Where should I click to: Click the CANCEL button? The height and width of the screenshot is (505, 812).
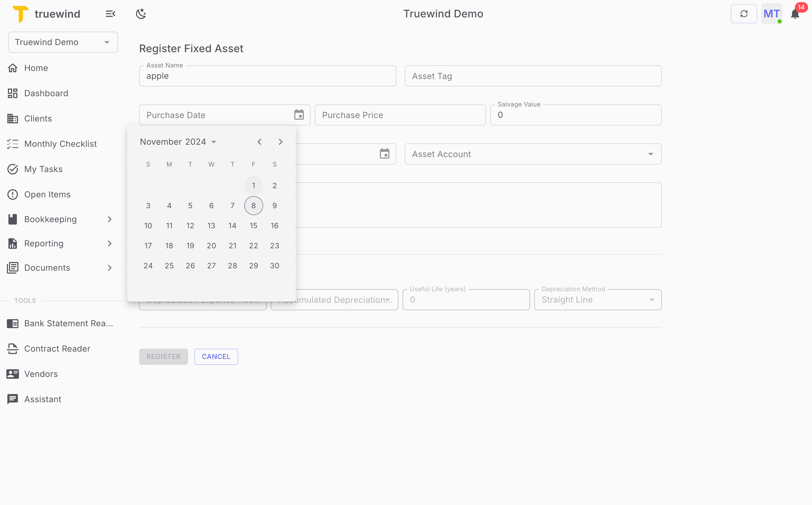point(216,356)
